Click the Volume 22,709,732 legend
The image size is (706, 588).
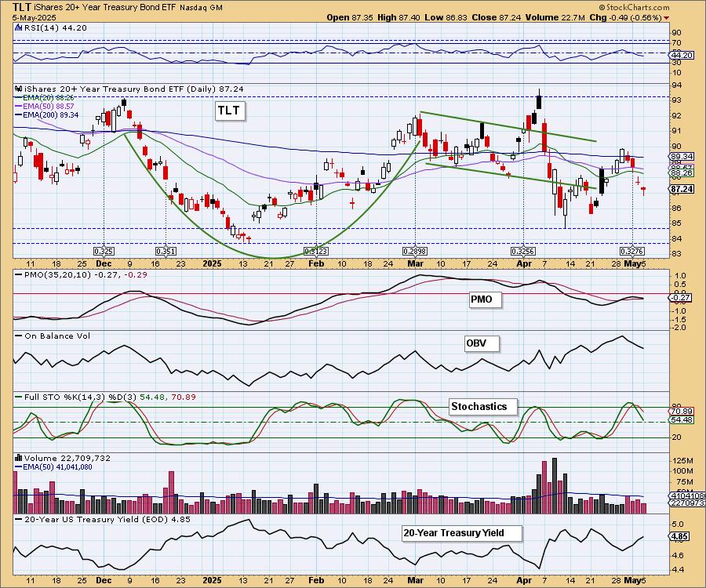(67, 458)
